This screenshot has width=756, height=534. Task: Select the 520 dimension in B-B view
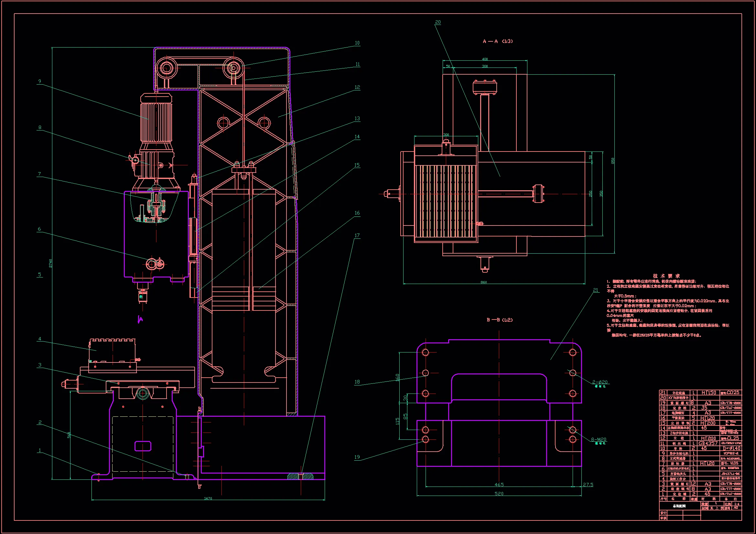(499, 494)
